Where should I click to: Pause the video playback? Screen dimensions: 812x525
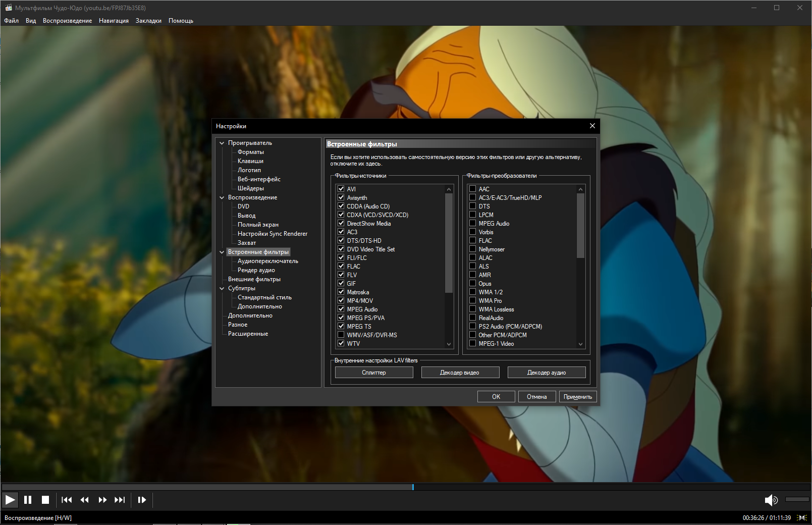(28, 500)
